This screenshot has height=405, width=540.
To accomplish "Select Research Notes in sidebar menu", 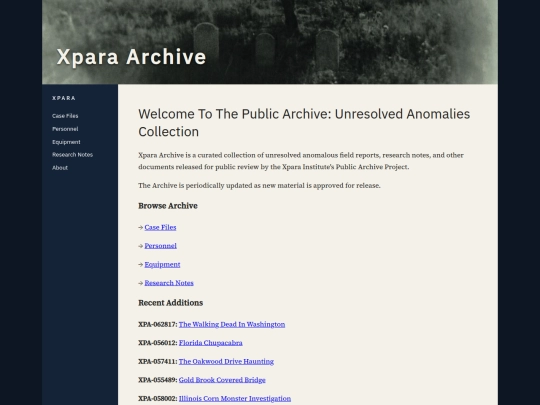I will [x=72, y=155].
